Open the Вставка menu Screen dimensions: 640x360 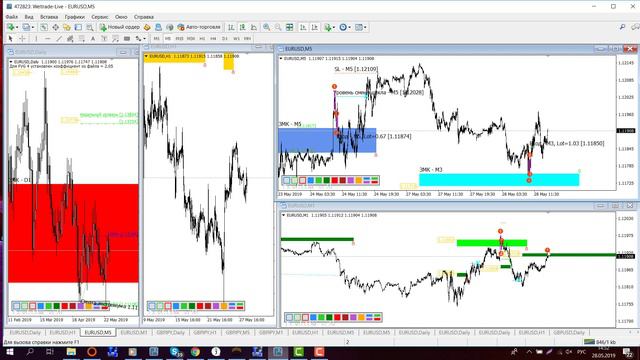49,17
